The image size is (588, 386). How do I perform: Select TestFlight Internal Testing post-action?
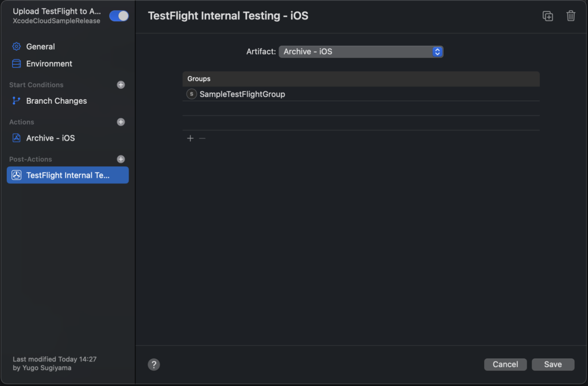(68, 175)
